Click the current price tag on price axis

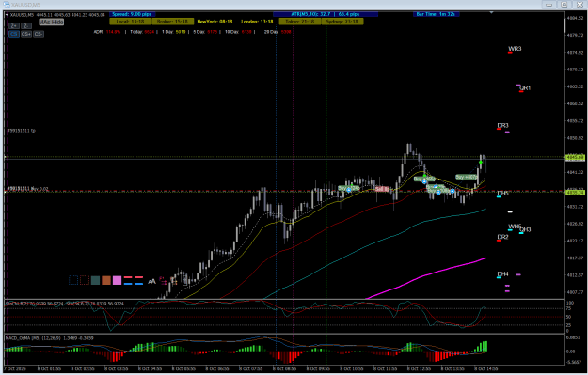575,158
